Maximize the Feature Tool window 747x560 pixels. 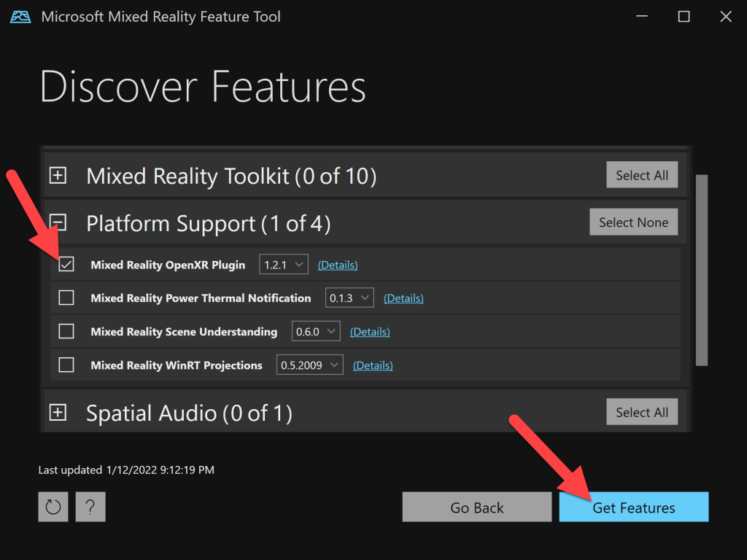tap(684, 17)
